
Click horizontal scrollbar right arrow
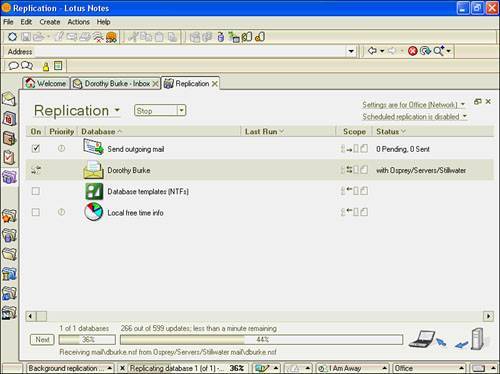(x=488, y=316)
